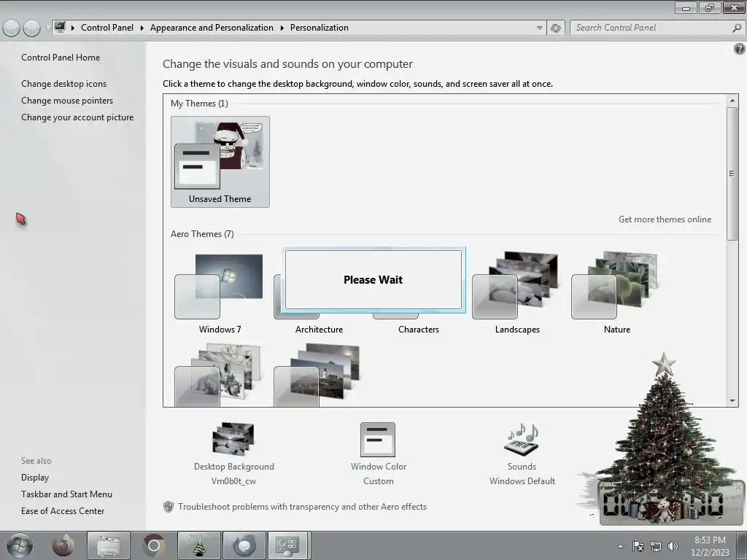Open the Help question mark icon
Viewport: 747px width, 560px height.
point(740,49)
